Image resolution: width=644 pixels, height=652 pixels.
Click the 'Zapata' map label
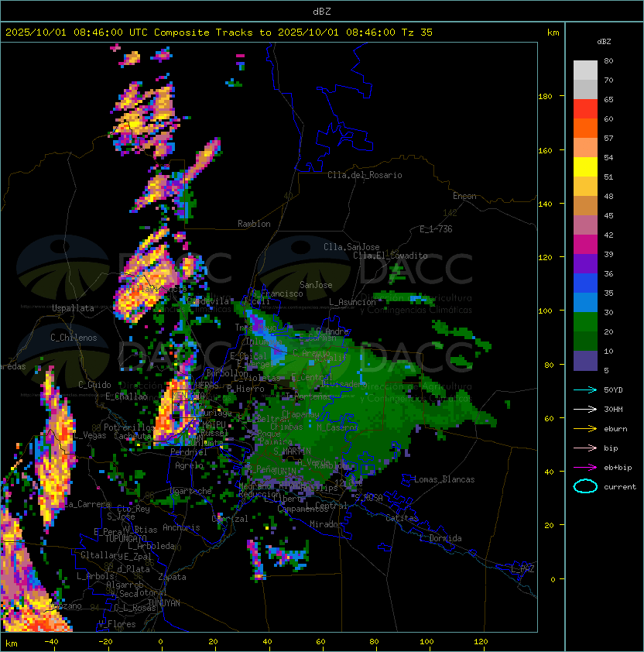click(x=172, y=577)
